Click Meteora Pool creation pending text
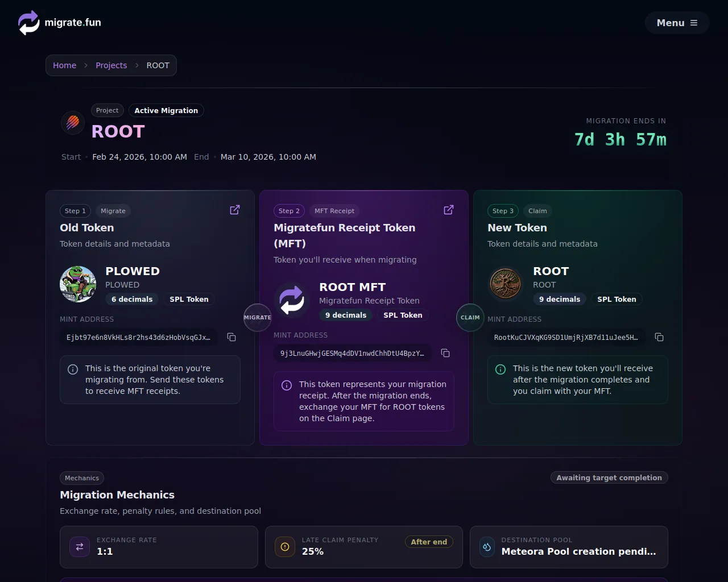The image size is (728, 582). point(578,551)
